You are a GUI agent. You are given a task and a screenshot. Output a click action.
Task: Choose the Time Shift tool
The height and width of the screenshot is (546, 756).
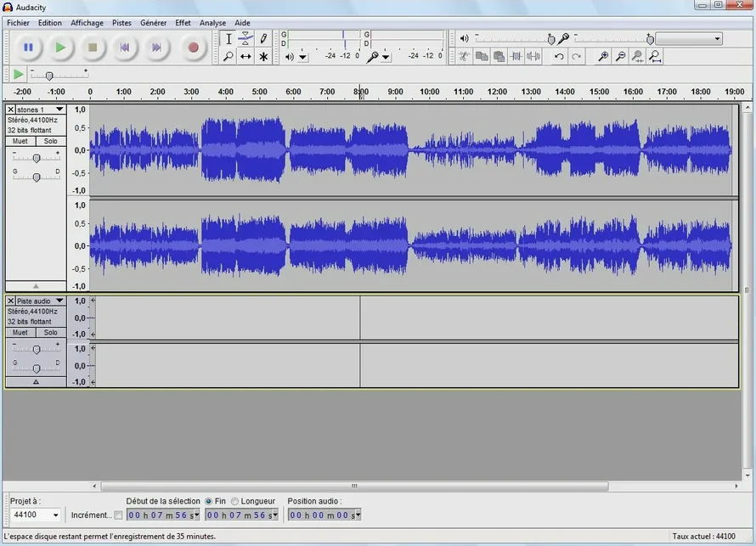coord(245,57)
